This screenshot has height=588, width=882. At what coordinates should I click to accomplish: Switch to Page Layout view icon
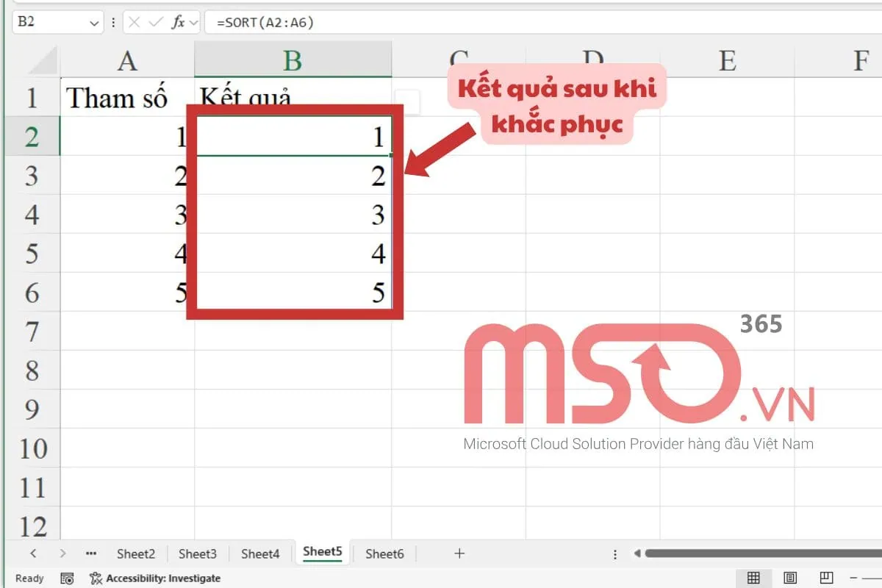(x=790, y=578)
